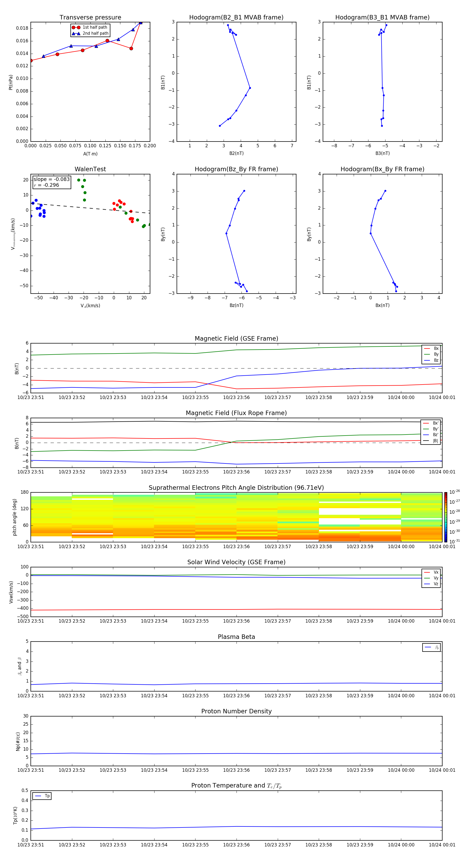Click the 'V_A(km/s)' x-axis label
Viewport: 473px width, 868px height.
pos(90,306)
